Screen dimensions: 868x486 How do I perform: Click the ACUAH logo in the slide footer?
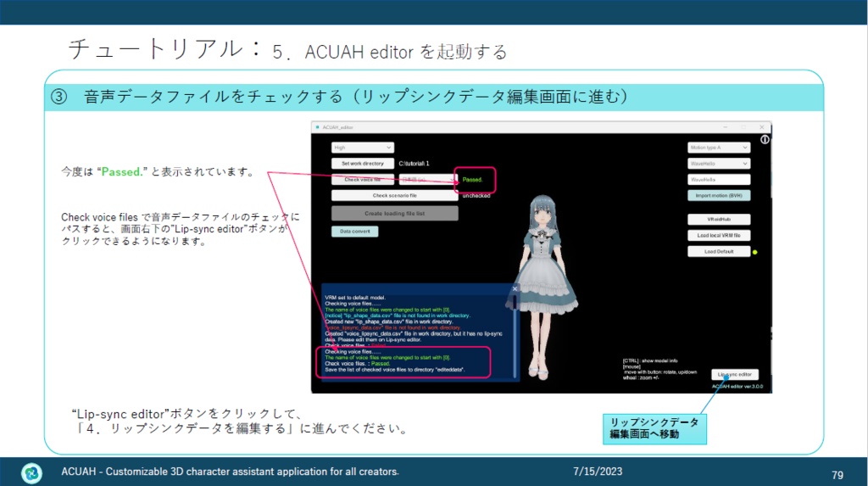tap(31, 472)
